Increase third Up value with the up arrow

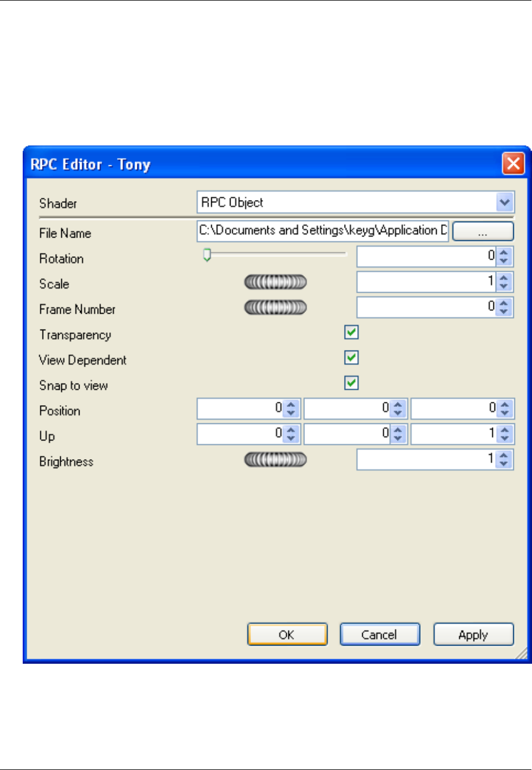pos(504,430)
